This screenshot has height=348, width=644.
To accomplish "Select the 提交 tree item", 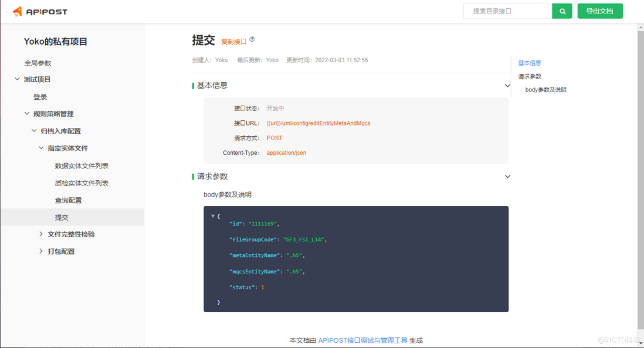I will [72, 217].
